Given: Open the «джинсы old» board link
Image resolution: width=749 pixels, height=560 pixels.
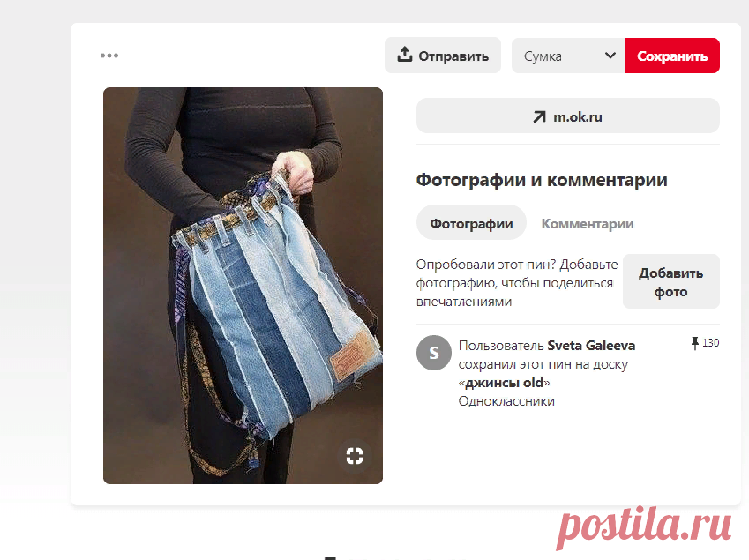Looking at the screenshot, I should coord(504,383).
